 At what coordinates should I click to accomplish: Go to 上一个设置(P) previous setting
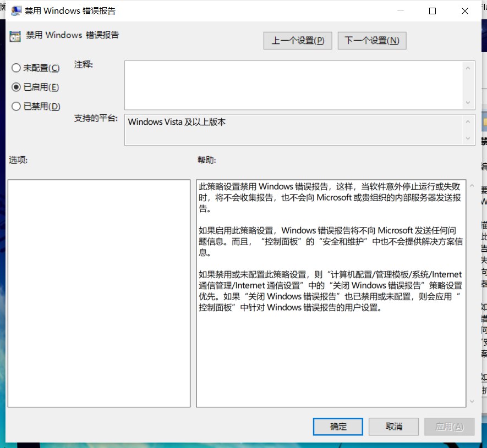coord(298,41)
